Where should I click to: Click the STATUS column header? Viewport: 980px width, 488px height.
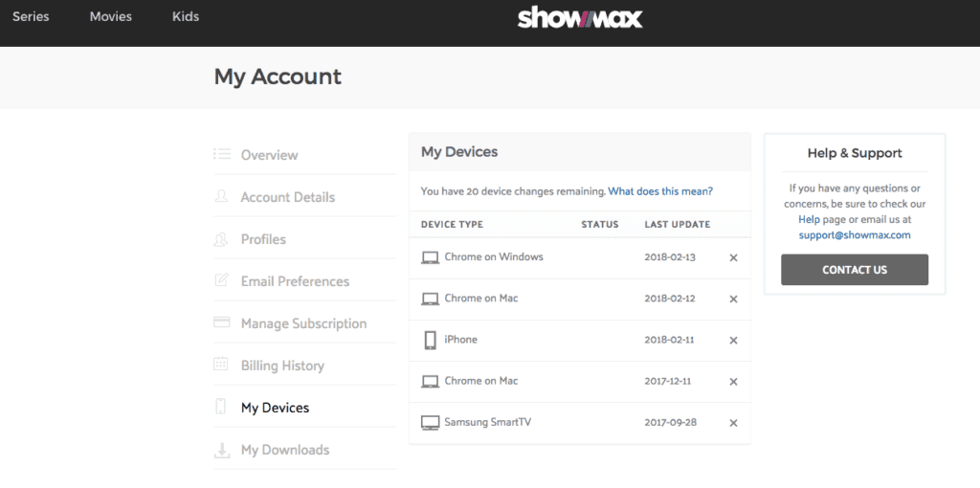coord(600,224)
